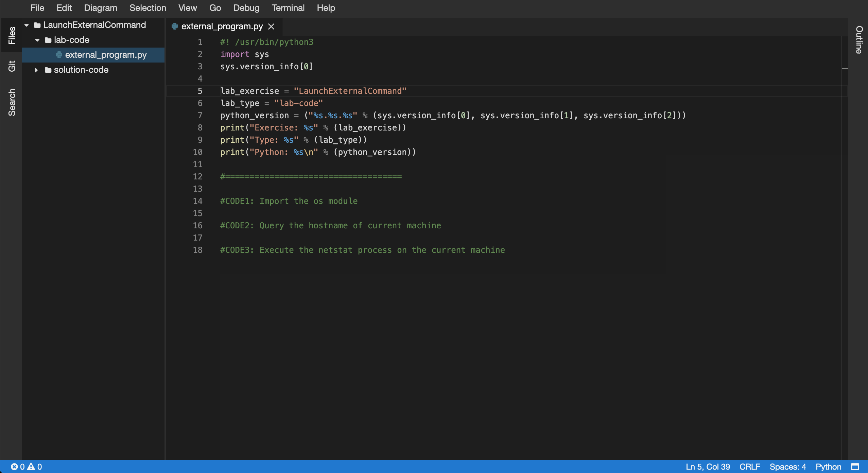The width and height of the screenshot is (868, 473).
Task: Open the Go menu
Action: click(215, 8)
